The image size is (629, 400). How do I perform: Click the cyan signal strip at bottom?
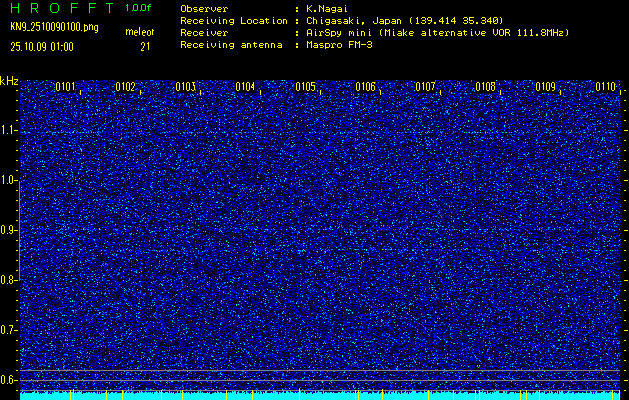click(320, 395)
